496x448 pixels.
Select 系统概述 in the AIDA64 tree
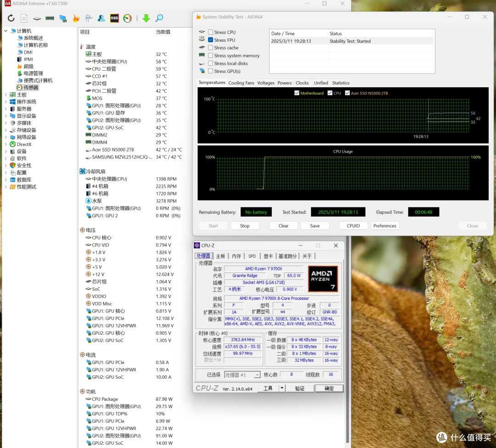[x=30, y=38]
